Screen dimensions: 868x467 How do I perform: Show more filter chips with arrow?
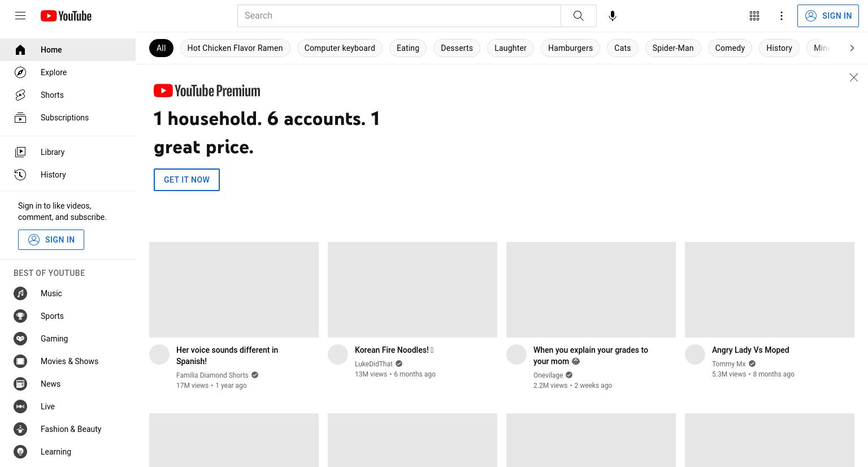click(x=852, y=48)
